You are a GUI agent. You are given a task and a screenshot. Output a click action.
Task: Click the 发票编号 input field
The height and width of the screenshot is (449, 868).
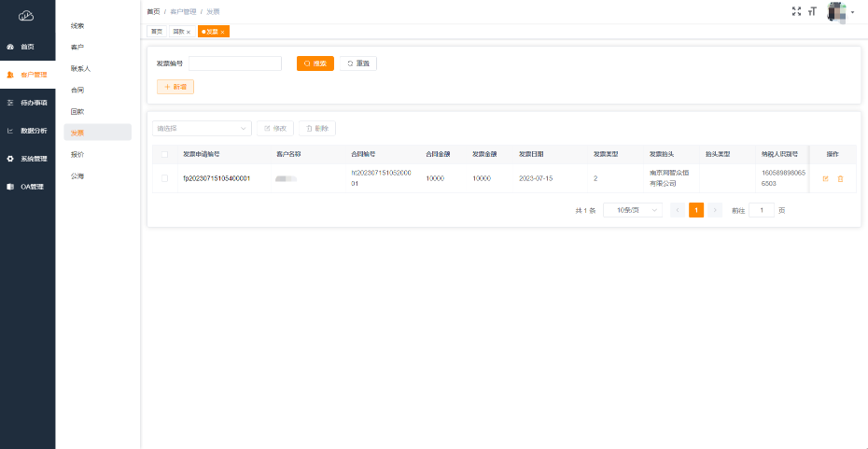click(235, 63)
